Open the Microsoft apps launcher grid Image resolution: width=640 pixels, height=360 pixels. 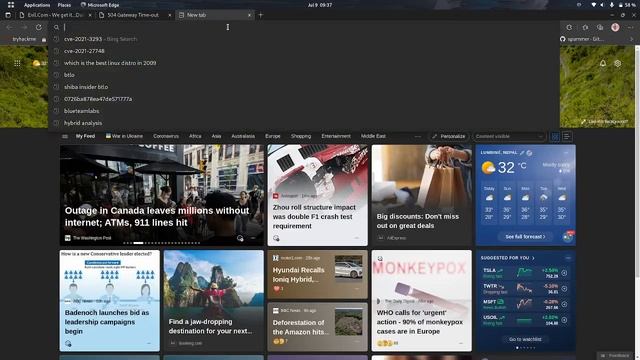pyautogui.click(x=17, y=63)
